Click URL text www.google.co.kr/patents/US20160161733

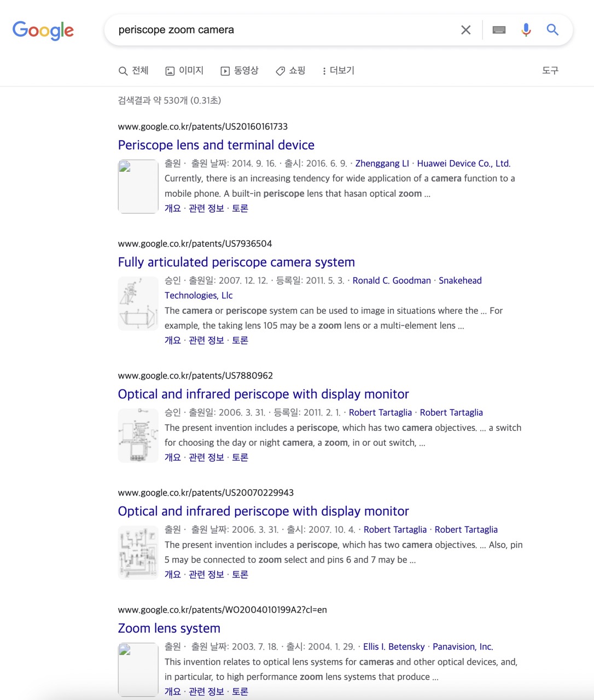(203, 126)
